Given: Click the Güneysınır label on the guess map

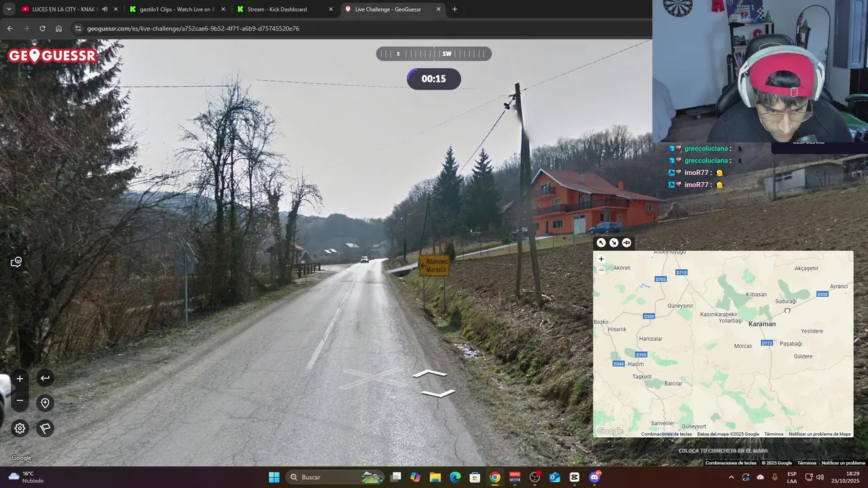Looking at the screenshot, I should coord(680,306).
